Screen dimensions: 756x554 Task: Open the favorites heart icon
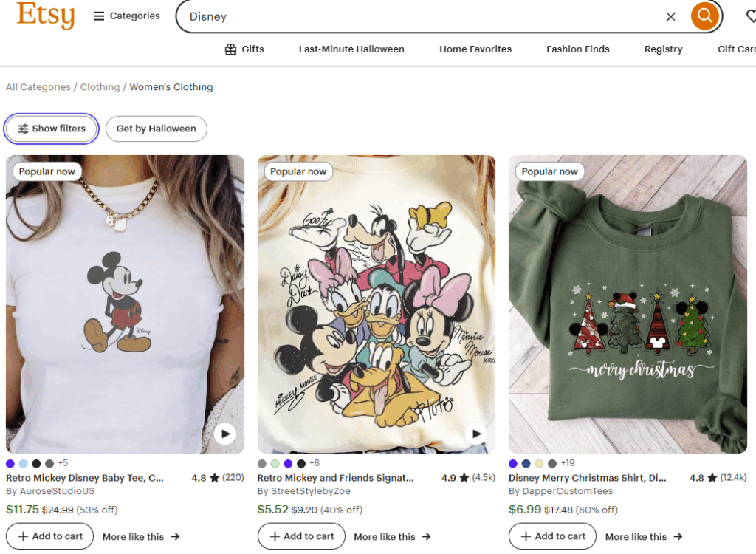751,16
